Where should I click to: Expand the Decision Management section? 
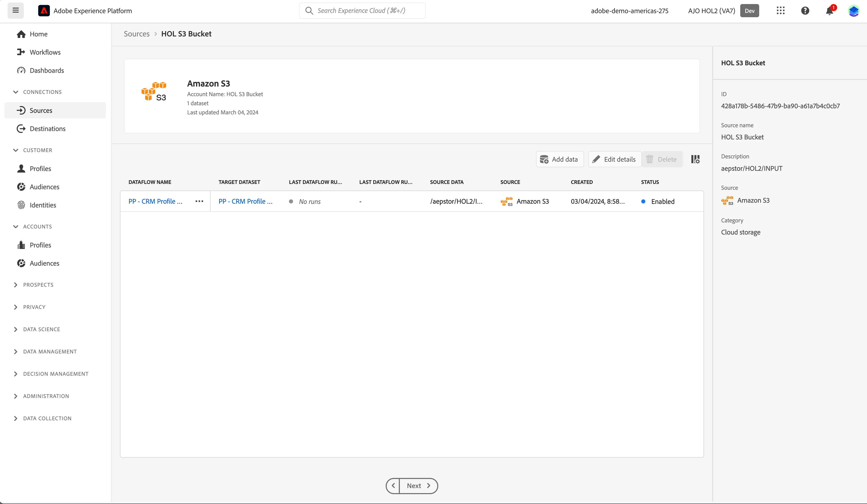(x=51, y=374)
